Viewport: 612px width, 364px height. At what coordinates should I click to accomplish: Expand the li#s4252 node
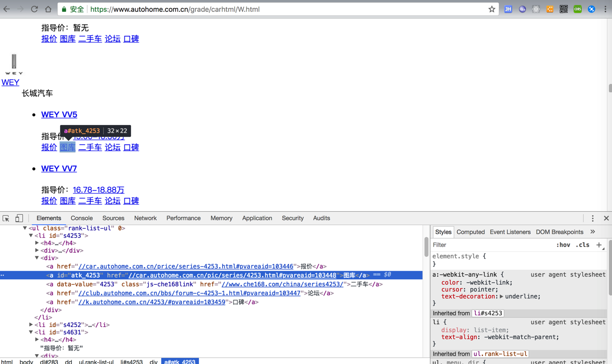pyautogui.click(x=31, y=325)
